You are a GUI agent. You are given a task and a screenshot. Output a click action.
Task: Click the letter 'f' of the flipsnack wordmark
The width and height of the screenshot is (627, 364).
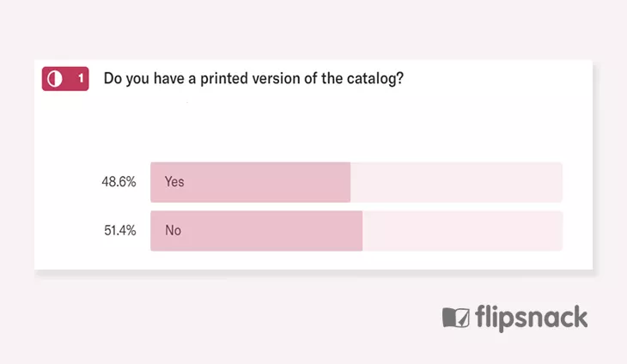click(x=481, y=318)
